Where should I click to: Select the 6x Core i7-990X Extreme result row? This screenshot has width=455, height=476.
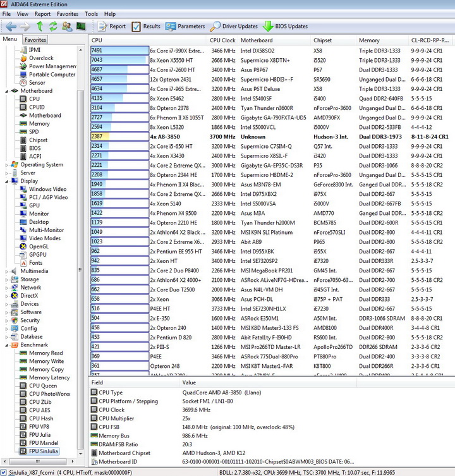272,51
